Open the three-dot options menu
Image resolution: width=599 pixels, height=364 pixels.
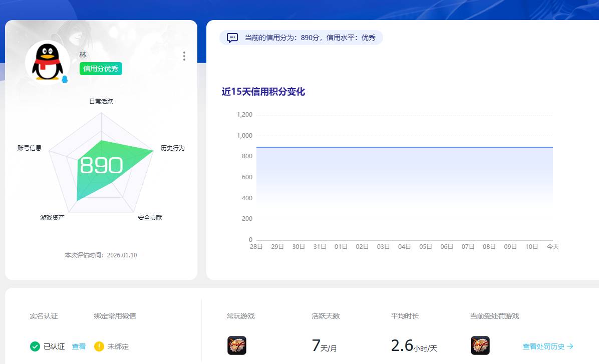click(x=184, y=56)
